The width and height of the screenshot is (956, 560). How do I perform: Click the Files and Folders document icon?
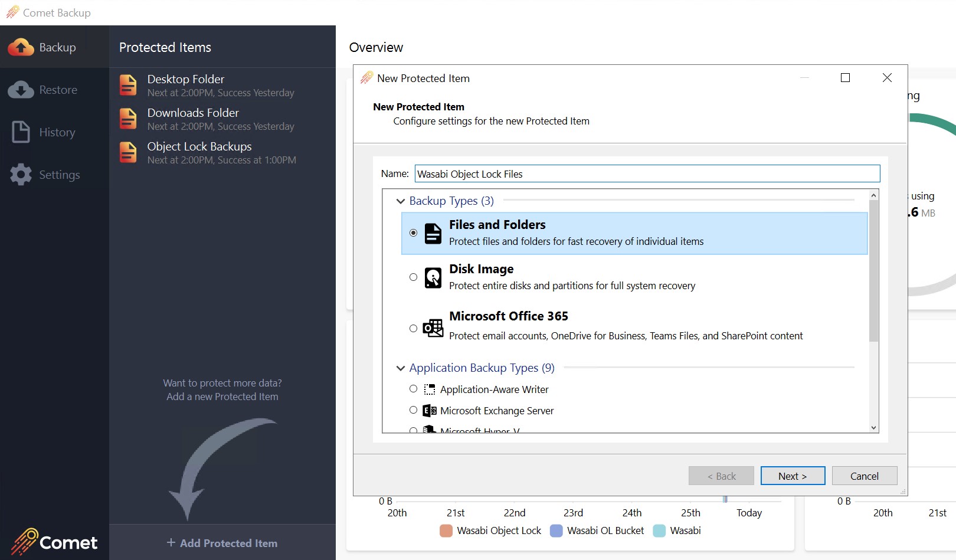(x=433, y=233)
